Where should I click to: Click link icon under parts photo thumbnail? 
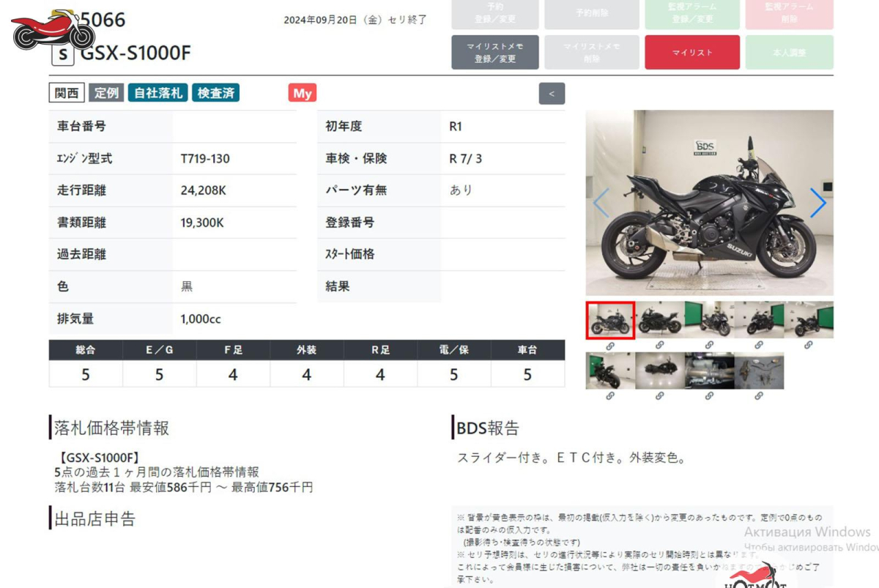coord(759,396)
